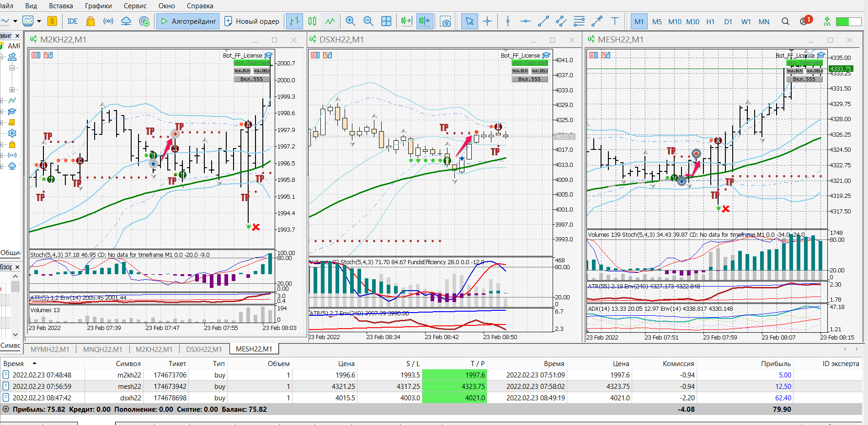Switch to the DSXH22,M1 chart tab
Screen dimensions: 868x425
point(204,349)
